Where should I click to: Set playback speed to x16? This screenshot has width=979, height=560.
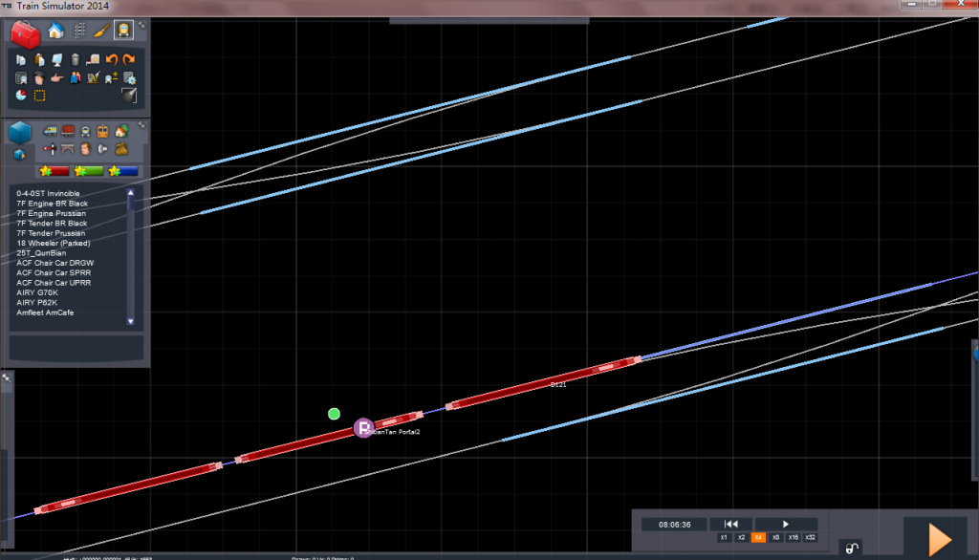793,538
